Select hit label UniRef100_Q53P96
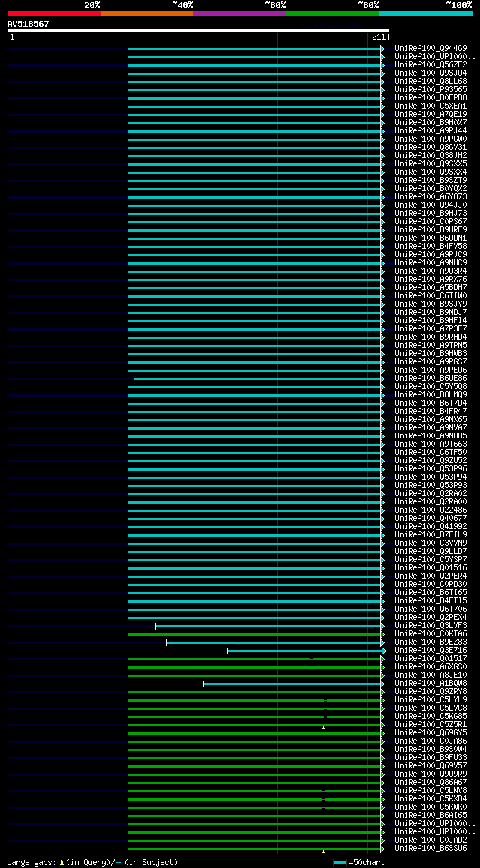Screen dimensions: 480x868 (x=430, y=469)
